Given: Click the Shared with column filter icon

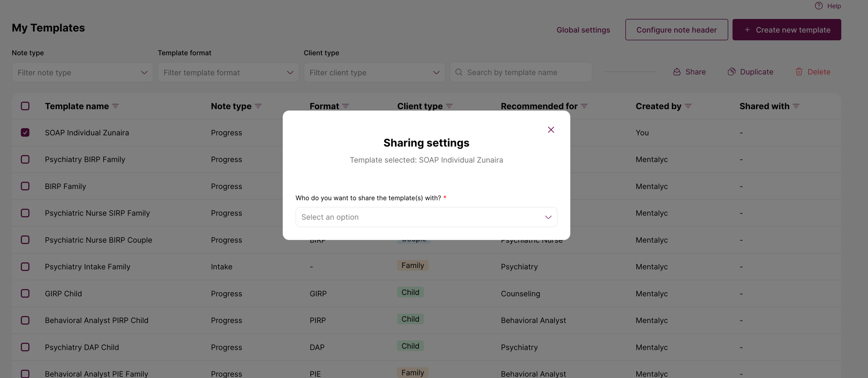Looking at the screenshot, I should click(796, 106).
